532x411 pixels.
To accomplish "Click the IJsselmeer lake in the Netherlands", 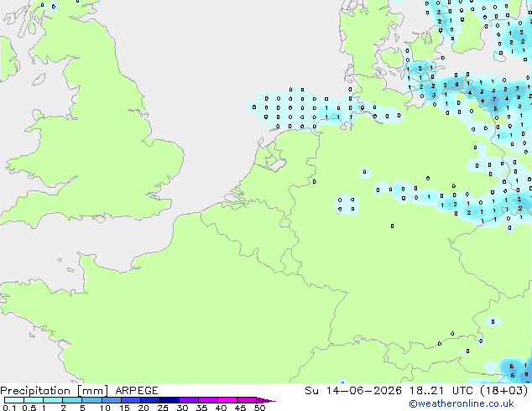I will tap(278, 164).
